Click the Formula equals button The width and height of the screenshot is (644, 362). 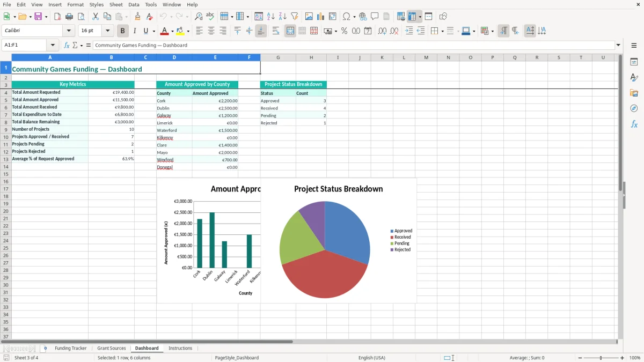[89, 45]
